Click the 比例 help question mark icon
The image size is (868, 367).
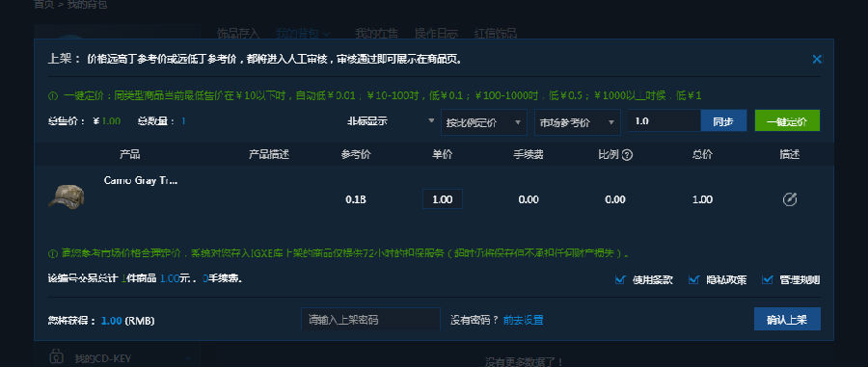pyautogui.click(x=627, y=155)
